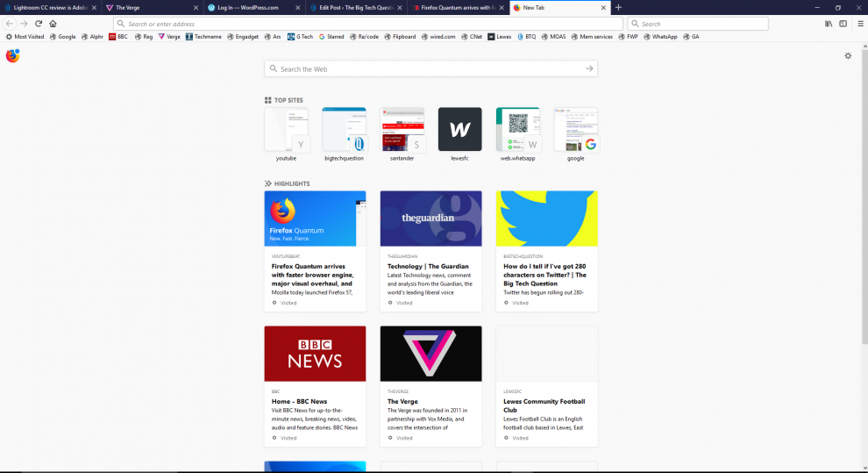The height and width of the screenshot is (473, 868).
Task: Open the Re/code bookmark
Action: click(x=364, y=37)
